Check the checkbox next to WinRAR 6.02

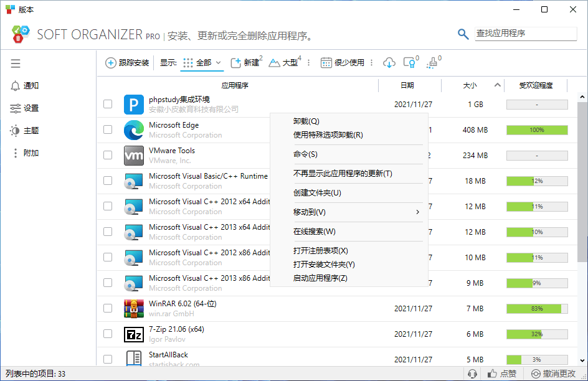click(x=107, y=308)
